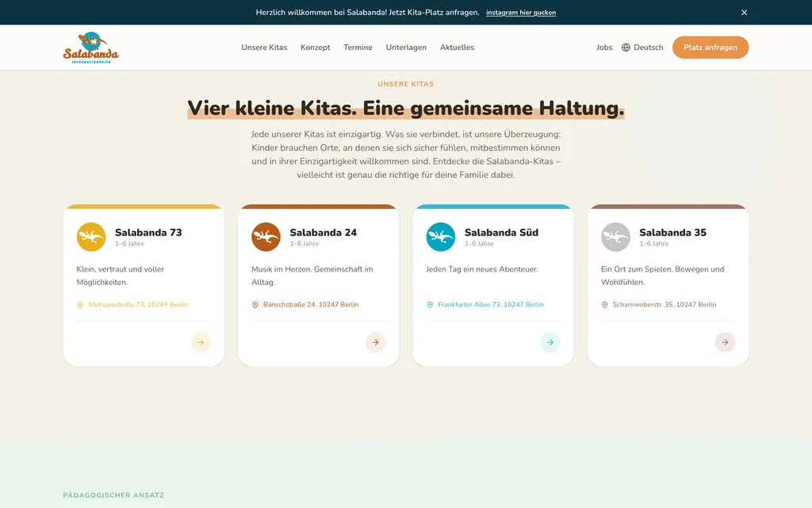
Task: Open the Unsere Kitas menu
Action: click(x=264, y=47)
